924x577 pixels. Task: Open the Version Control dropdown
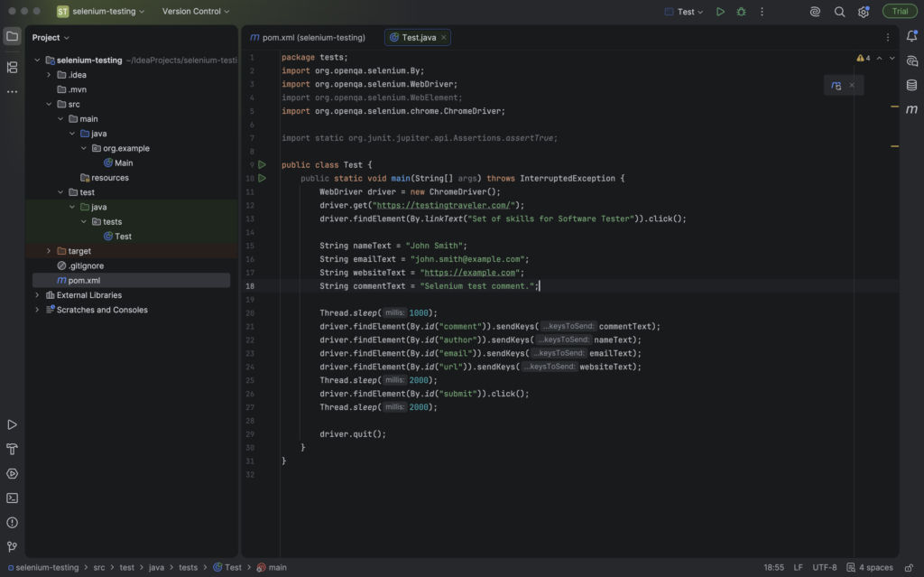pyautogui.click(x=196, y=11)
